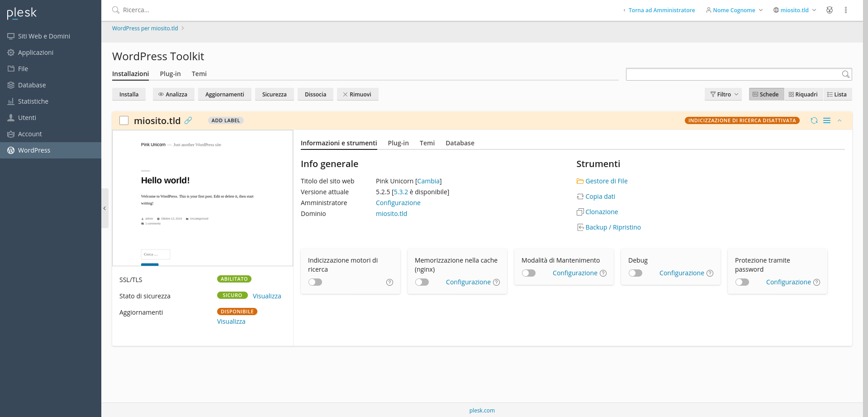Open Statistiche chart icon in sidebar
The height and width of the screenshot is (417, 868).
point(11,101)
